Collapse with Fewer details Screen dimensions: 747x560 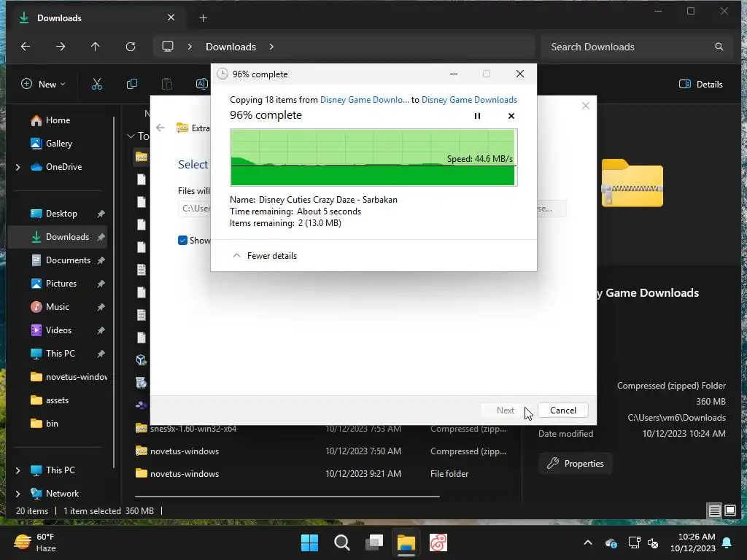pyautogui.click(x=264, y=256)
